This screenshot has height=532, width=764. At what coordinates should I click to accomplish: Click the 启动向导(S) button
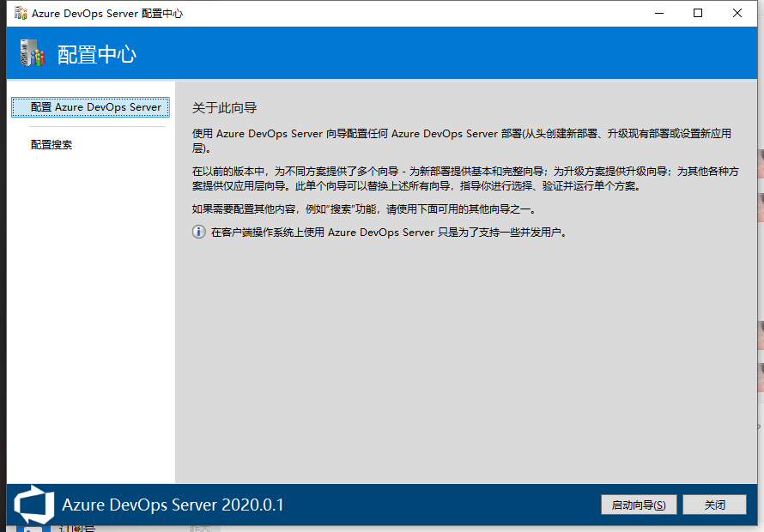pos(638,505)
